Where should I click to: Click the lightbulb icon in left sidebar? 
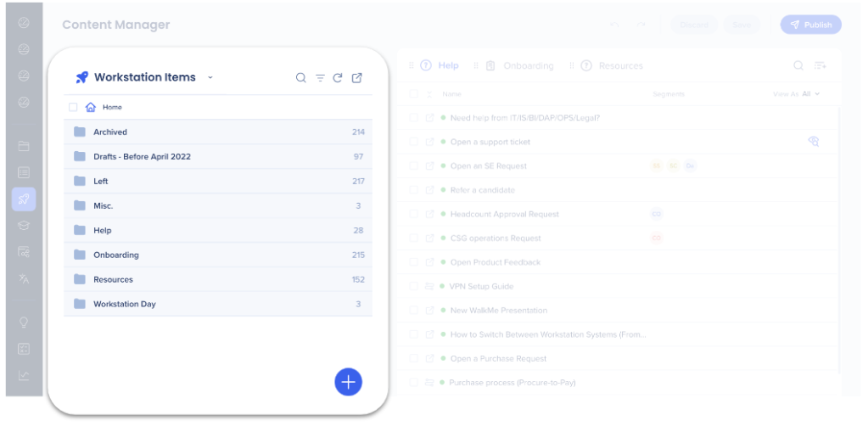pyautogui.click(x=24, y=322)
